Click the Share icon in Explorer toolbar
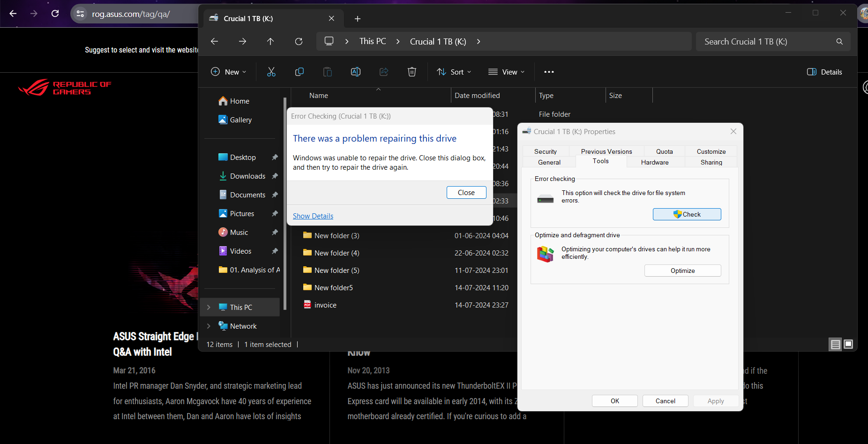 click(383, 72)
